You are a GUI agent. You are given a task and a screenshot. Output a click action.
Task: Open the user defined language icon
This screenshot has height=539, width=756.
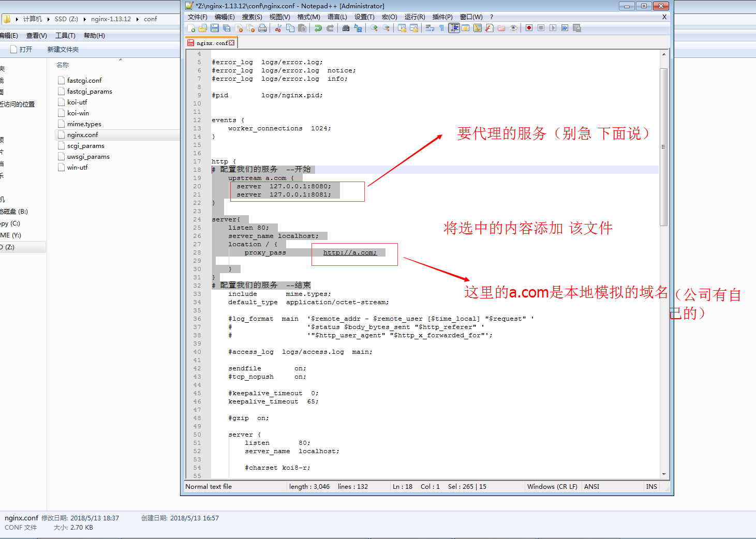[466, 28]
